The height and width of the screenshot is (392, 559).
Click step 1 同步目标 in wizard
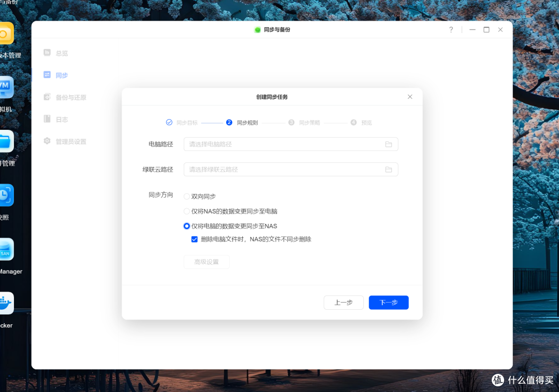click(182, 123)
